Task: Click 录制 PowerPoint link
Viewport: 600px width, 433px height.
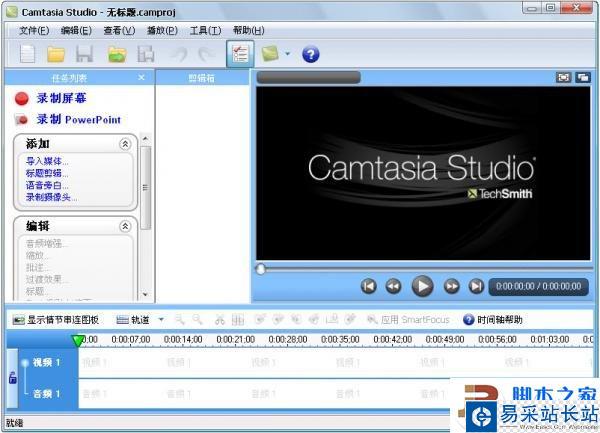Action: point(79,119)
